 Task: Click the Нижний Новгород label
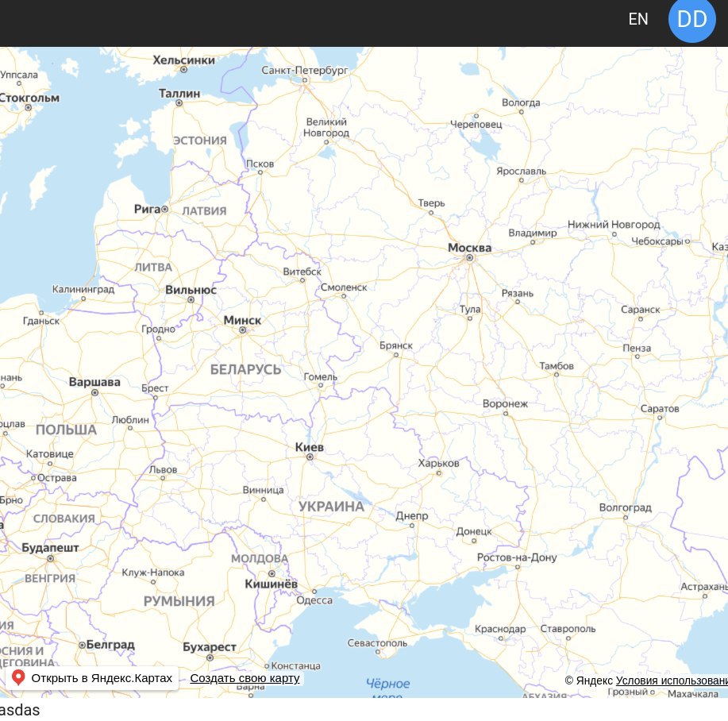[614, 224]
